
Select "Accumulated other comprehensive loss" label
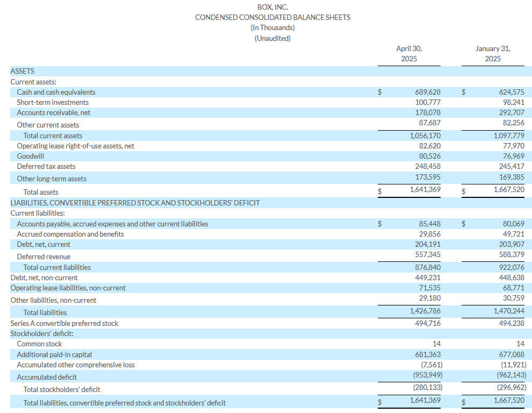pos(76,365)
